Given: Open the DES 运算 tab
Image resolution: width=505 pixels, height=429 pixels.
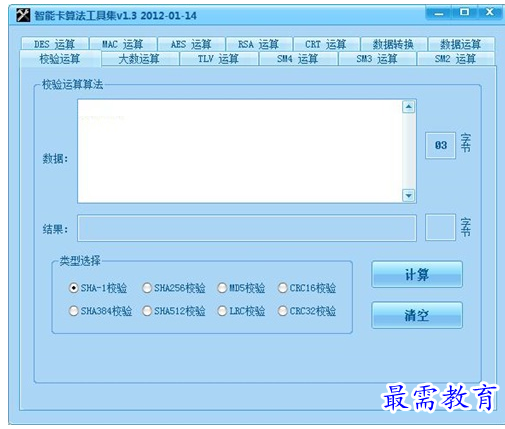Looking at the screenshot, I should (x=55, y=44).
